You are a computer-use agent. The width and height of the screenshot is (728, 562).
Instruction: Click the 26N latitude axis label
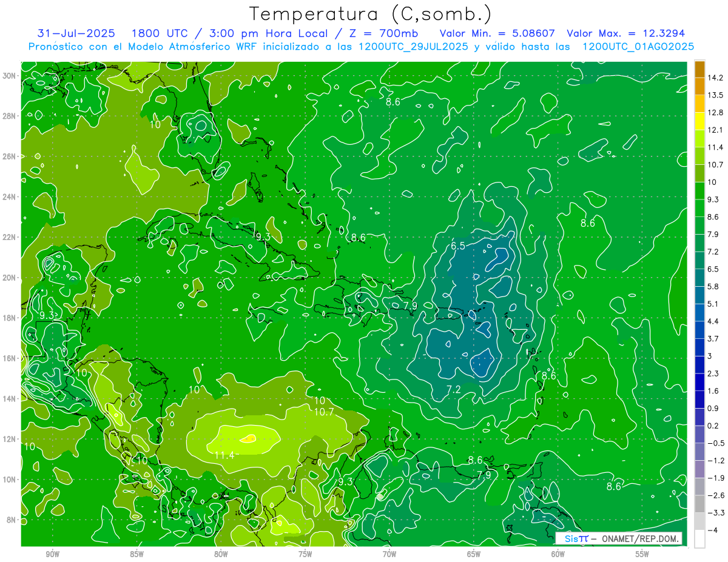click(9, 156)
